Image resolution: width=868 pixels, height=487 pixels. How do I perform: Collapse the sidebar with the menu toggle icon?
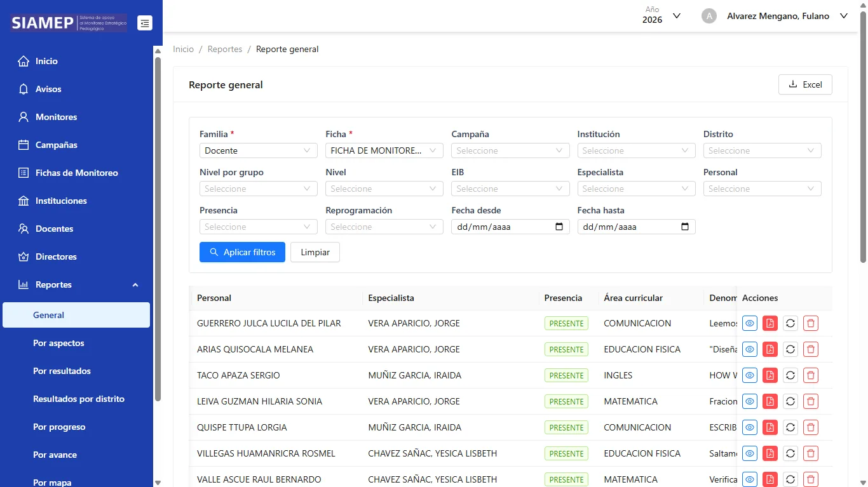(145, 23)
